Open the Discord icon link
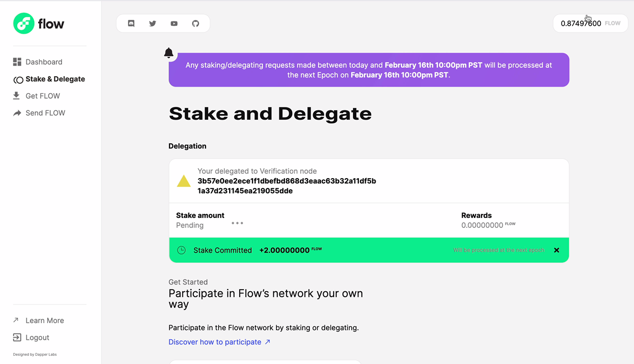Viewport: 634px width, 364px height. pyautogui.click(x=131, y=23)
